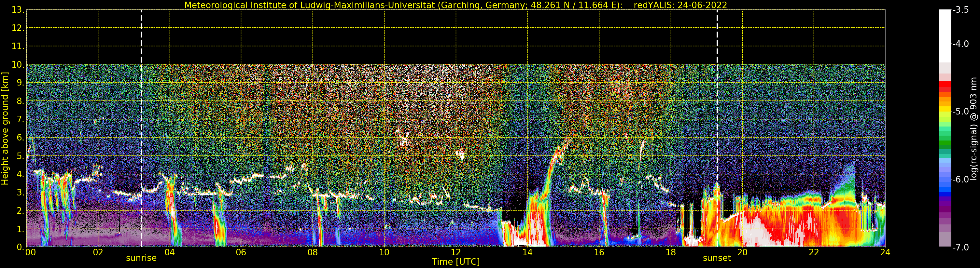Click height axis tick '13.'
The height and width of the screenshot is (268, 980).
pos(18,10)
